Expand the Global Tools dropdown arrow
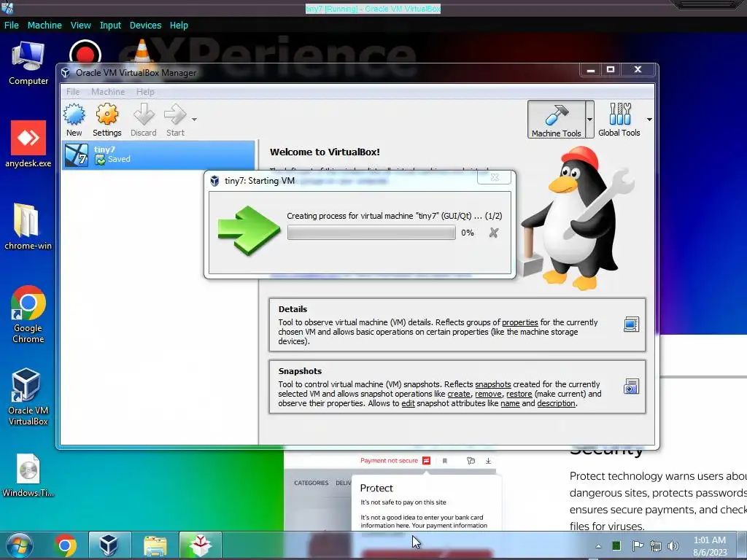This screenshot has height=560, width=747. pyautogui.click(x=649, y=120)
